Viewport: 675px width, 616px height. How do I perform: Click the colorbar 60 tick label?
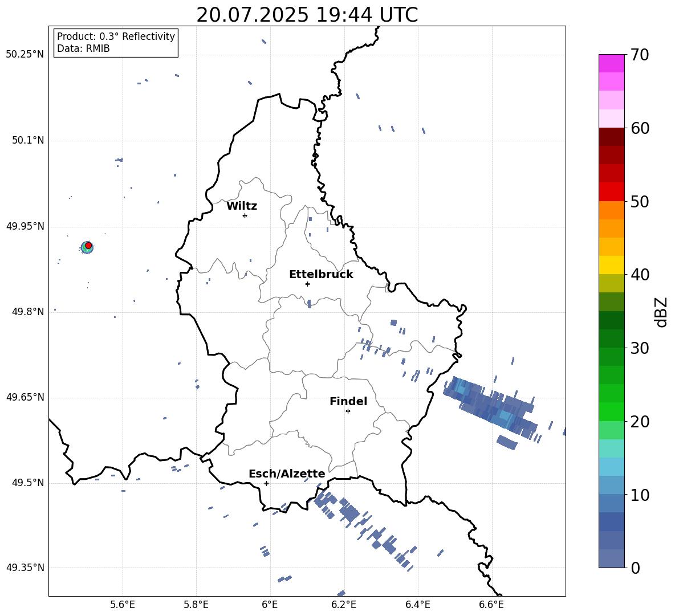(640, 128)
